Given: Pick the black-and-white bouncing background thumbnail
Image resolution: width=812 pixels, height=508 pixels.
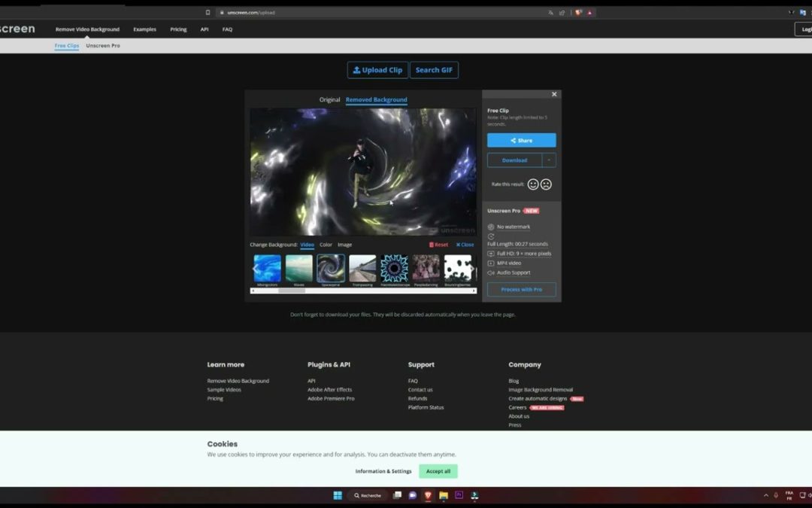Looking at the screenshot, I should coord(458,269).
